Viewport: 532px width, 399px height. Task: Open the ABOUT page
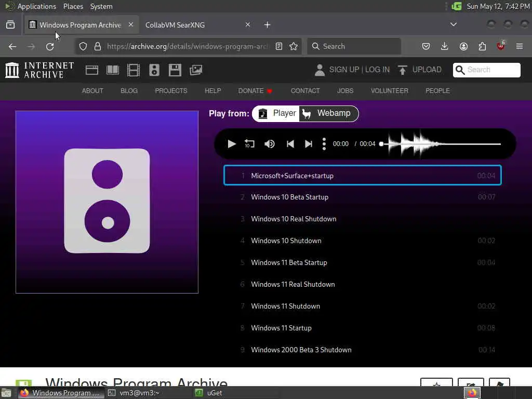[x=92, y=90]
